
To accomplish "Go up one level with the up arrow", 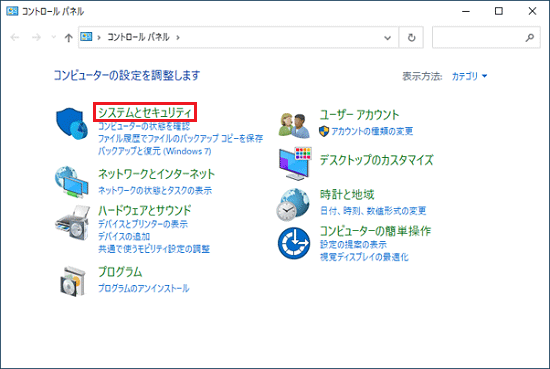I will [x=69, y=38].
